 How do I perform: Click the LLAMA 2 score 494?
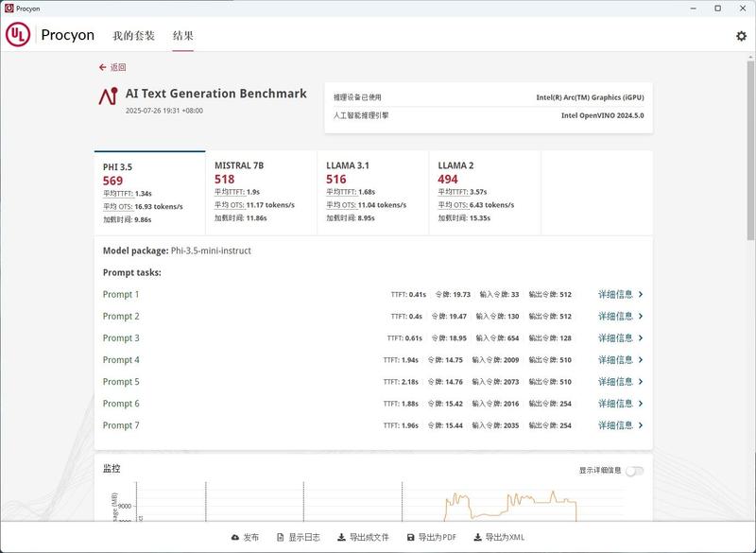pos(448,180)
